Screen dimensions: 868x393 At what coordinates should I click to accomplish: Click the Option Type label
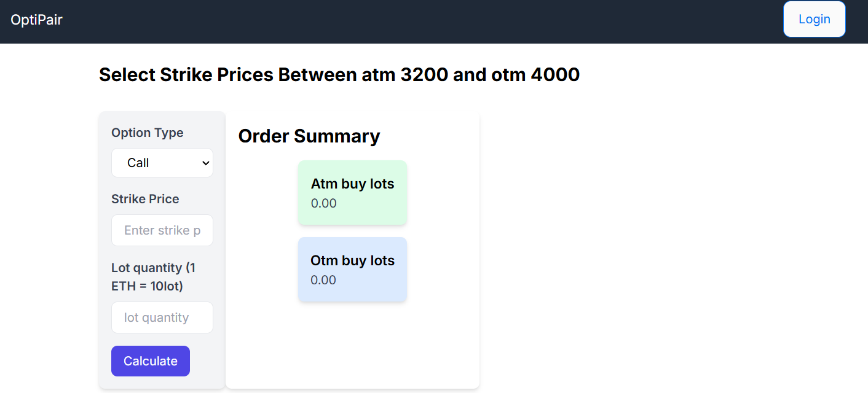point(148,133)
